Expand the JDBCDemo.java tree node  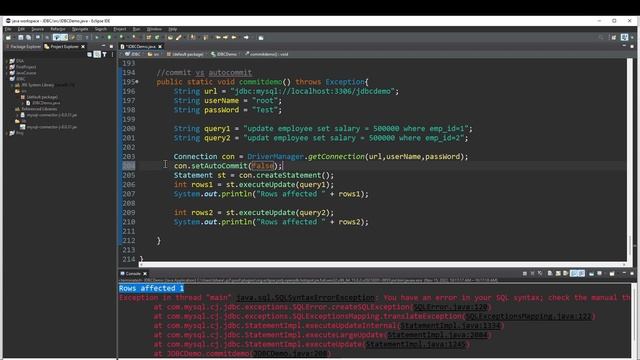pyautogui.click(x=22, y=103)
